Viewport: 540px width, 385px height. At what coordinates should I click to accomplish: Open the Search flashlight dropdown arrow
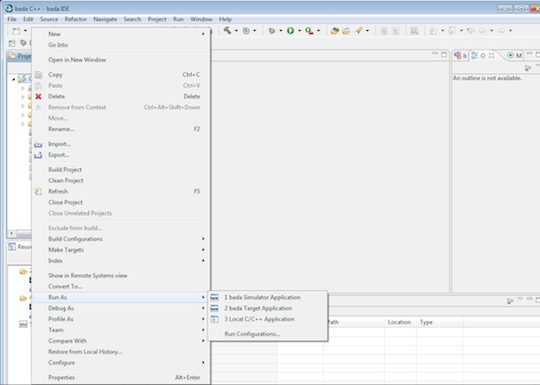(367, 31)
